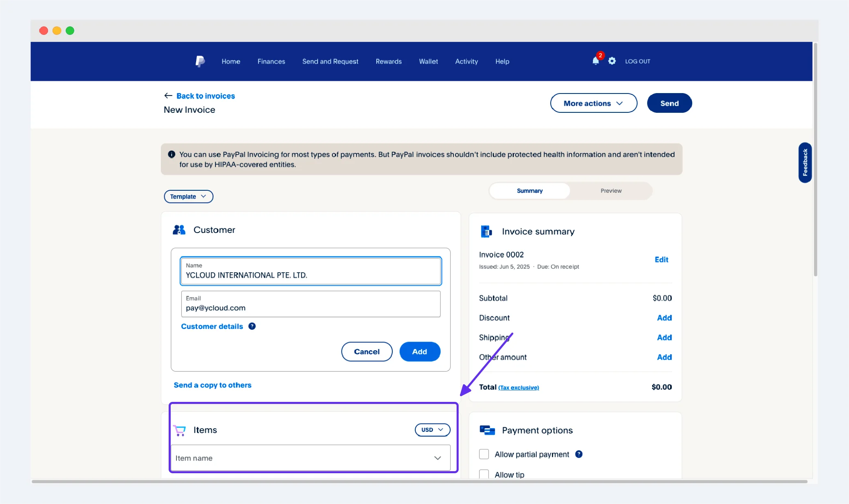Open the notifications bell icon
The image size is (849, 504).
(x=595, y=61)
